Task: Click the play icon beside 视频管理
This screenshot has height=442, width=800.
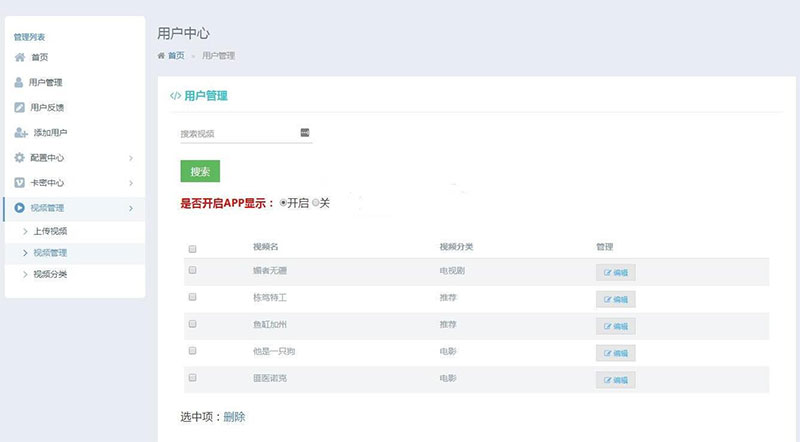Action: pos(19,208)
